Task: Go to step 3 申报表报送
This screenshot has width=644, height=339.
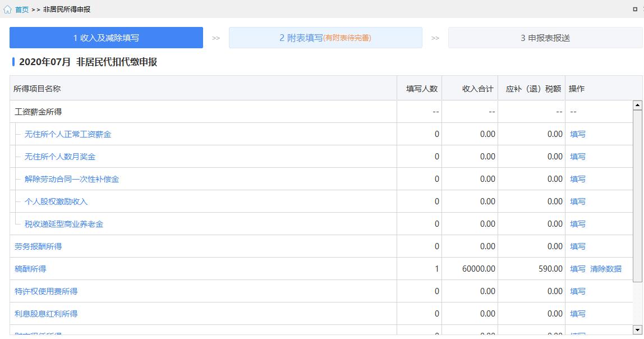Action: point(545,38)
